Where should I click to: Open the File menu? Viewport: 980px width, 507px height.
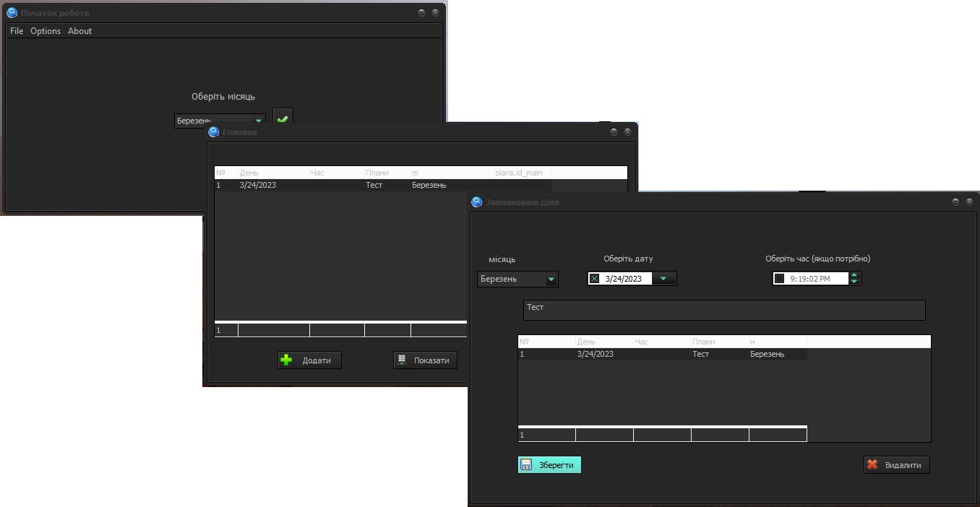click(x=17, y=31)
